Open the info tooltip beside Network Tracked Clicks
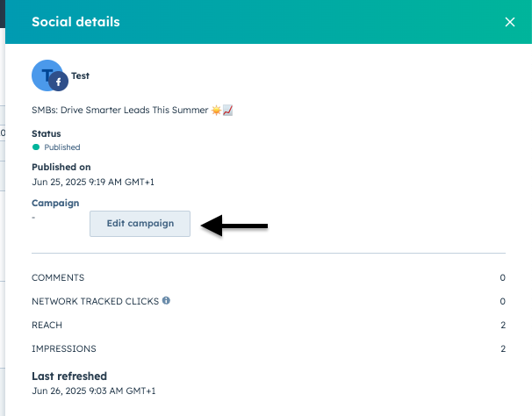This screenshot has width=532, height=416. pyautogui.click(x=166, y=300)
